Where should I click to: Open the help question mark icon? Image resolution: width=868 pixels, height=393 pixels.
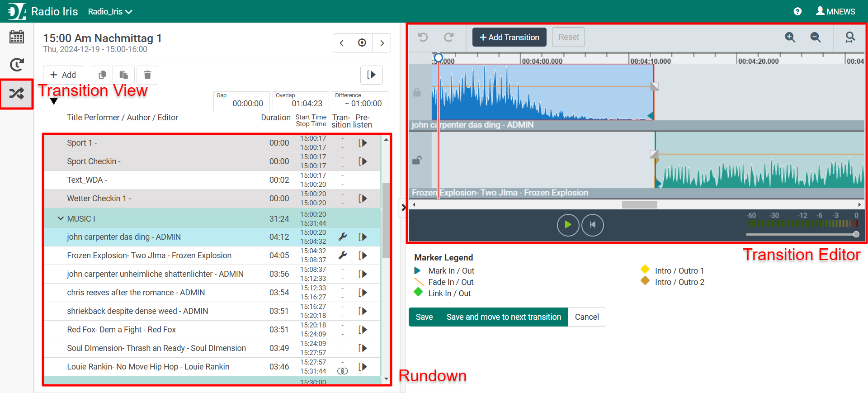pos(797,11)
